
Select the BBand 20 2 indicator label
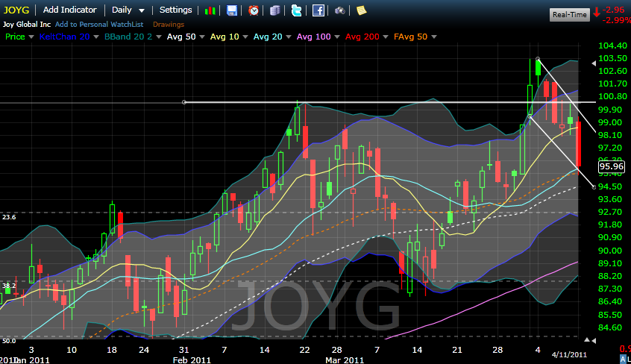[x=128, y=37]
